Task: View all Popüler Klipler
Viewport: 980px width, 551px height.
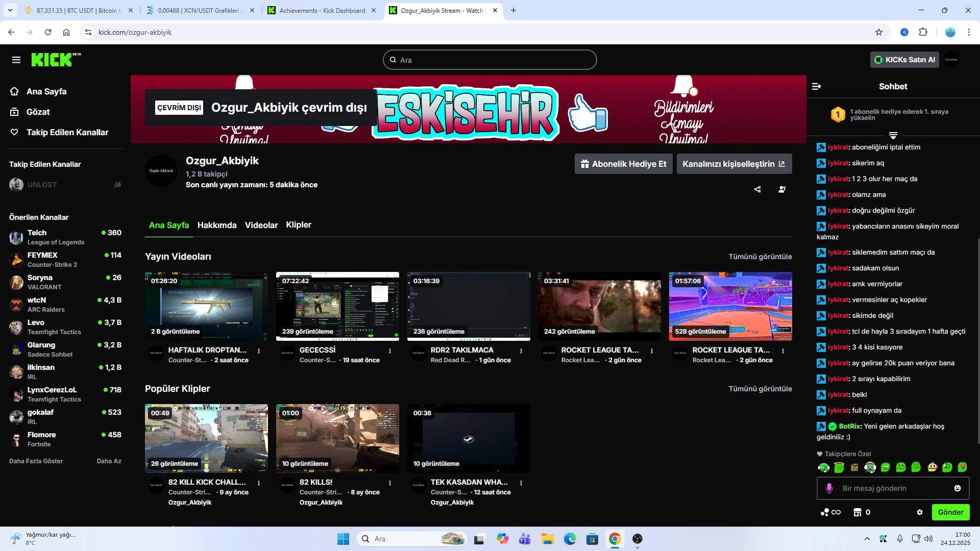Action: click(760, 389)
